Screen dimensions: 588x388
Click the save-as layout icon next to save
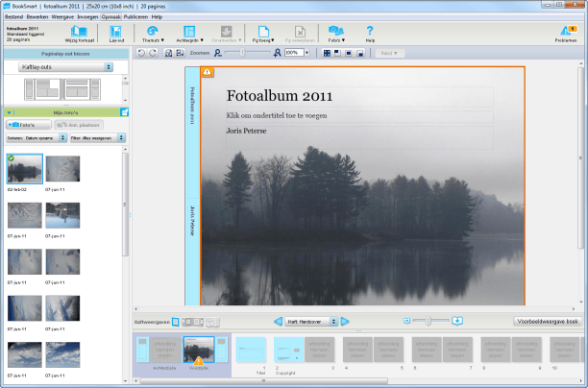[x=180, y=53]
